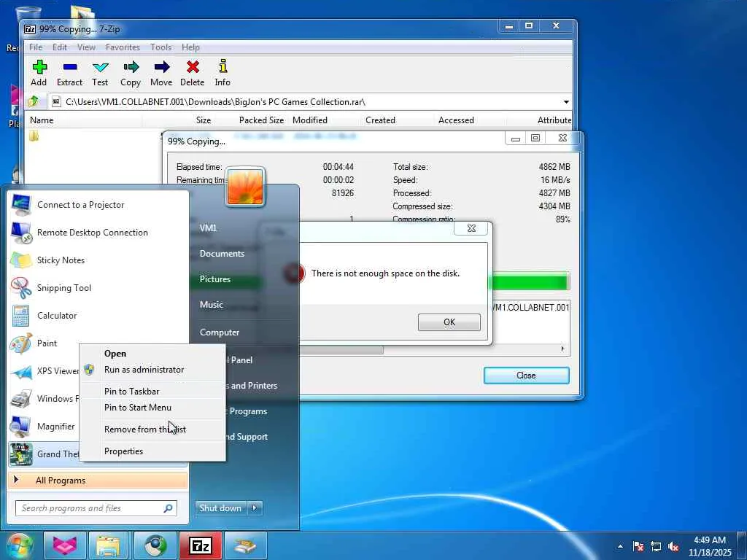Open the View menu in 7-Zip
This screenshot has height=560, width=747.
pos(86,47)
